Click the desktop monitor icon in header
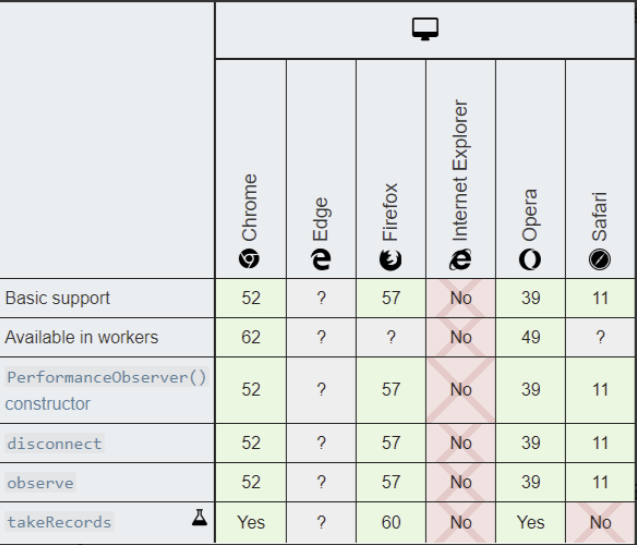This screenshot has height=545, width=637. tap(425, 29)
